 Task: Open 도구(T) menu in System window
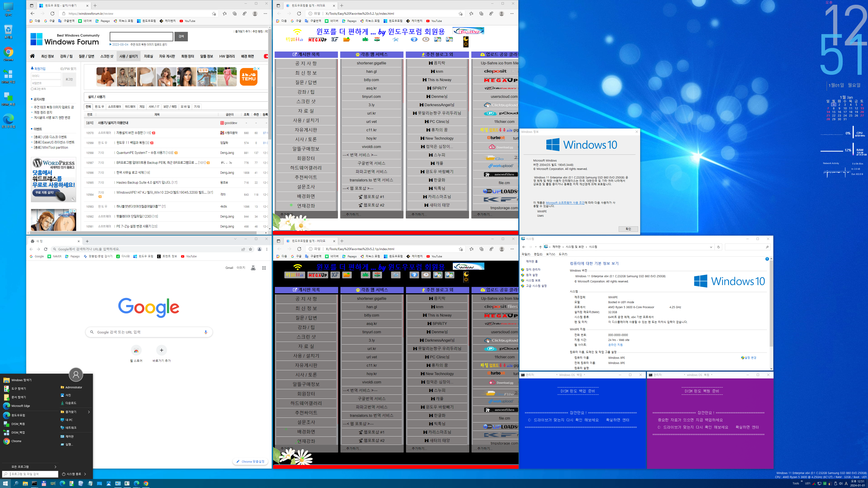pos(563,254)
